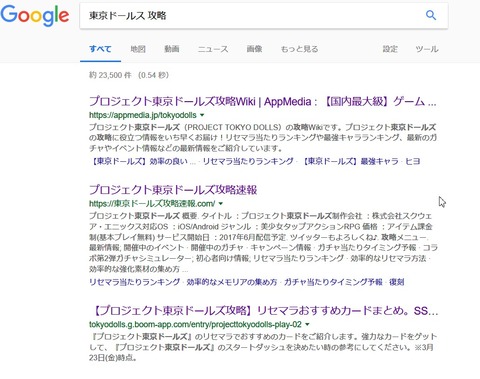Image resolution: width=480 pixels, height=379 pixels.
Task: Click the https://東京ドールズ攻略速報.com/ URL text
Action: (x=152, y=204)
